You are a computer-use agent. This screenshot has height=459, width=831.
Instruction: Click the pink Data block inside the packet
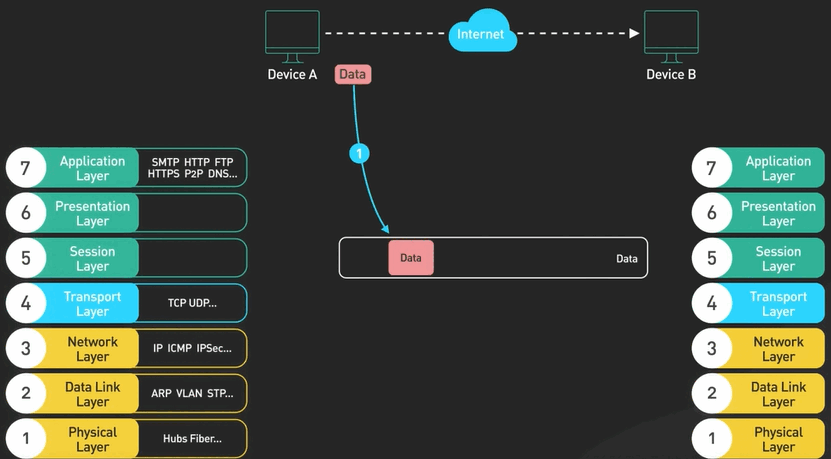(x=410, y=258)
